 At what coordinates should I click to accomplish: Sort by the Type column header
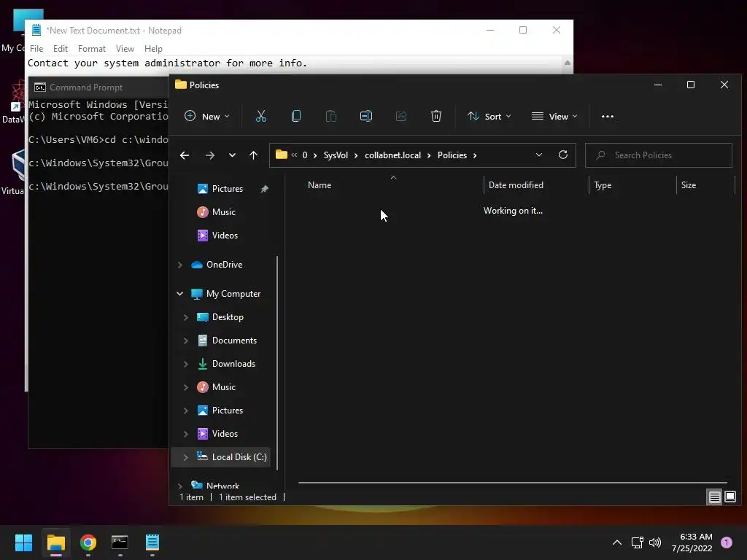[602, 185]
